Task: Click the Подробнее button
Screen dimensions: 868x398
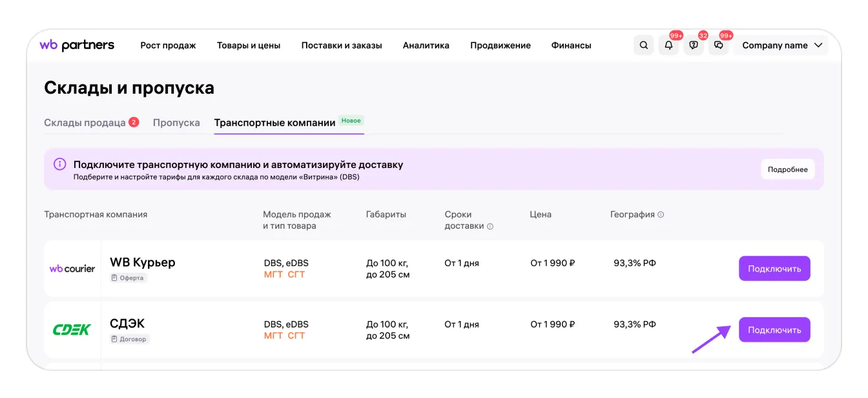Action: tap(788, 169)
